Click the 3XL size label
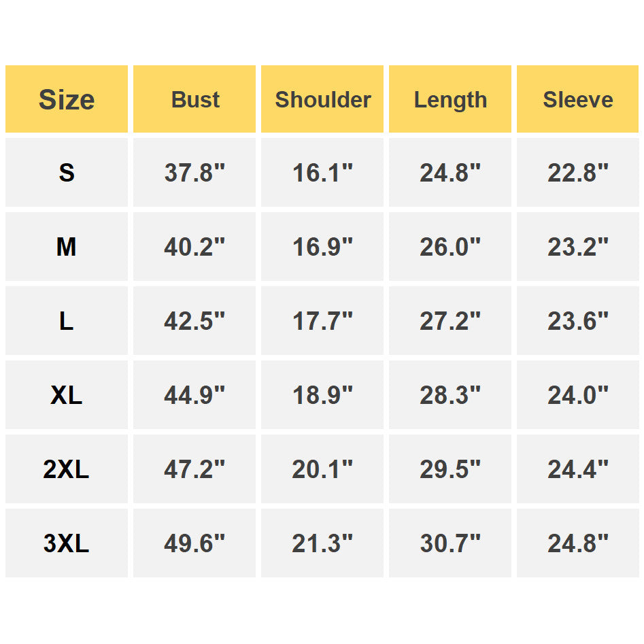Screen dimensions: 644x644 tap(67, 543)
